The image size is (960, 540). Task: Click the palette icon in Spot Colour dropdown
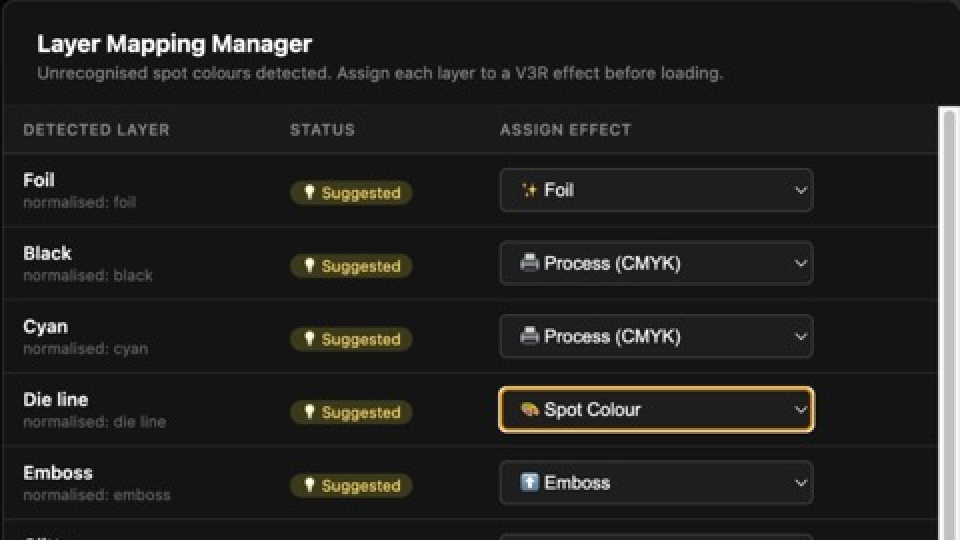coord(529,409)
